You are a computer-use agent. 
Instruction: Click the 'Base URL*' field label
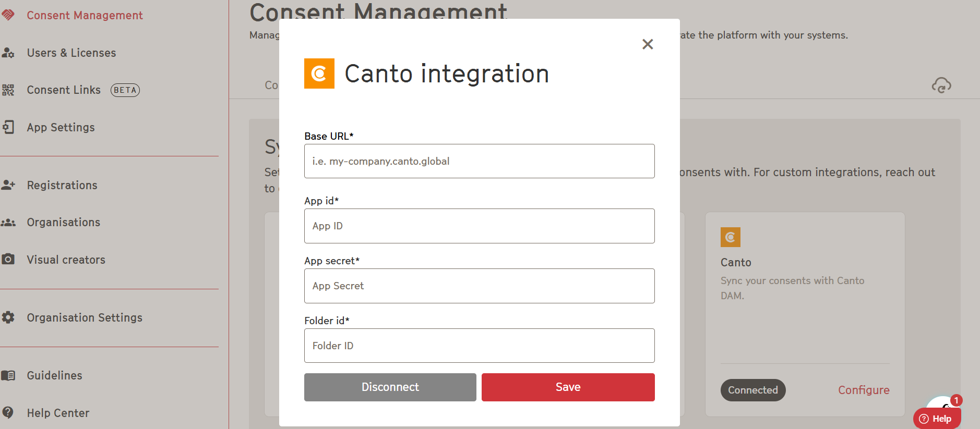pos(329,136)
